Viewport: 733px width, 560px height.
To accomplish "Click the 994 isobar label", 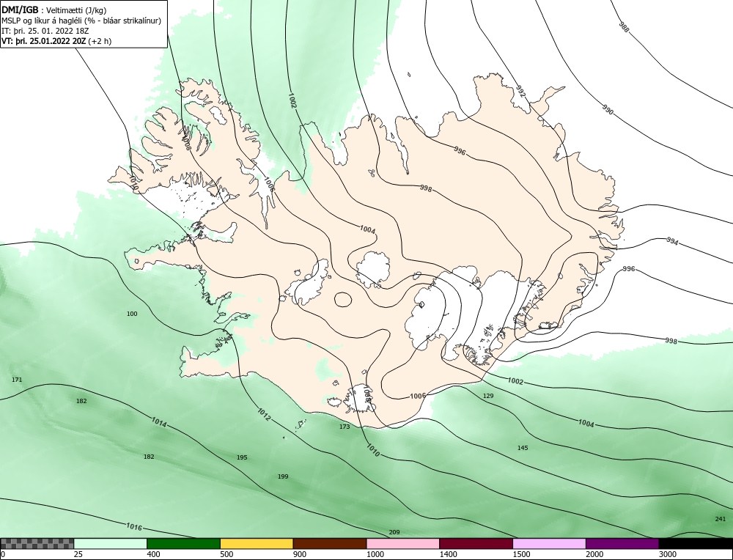I will click(x=672, y=241).
